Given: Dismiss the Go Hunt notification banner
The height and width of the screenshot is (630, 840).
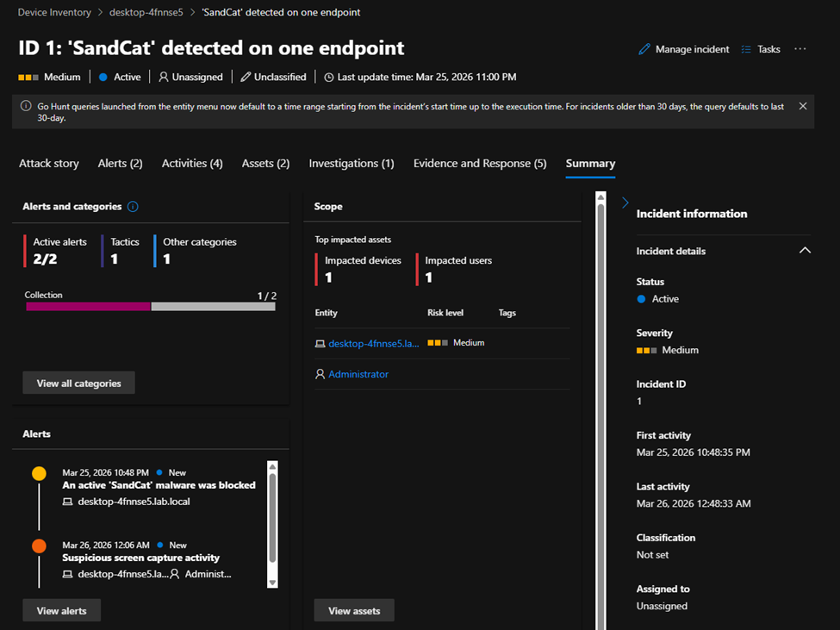Looking at the screenshot, I should [803, 106].
